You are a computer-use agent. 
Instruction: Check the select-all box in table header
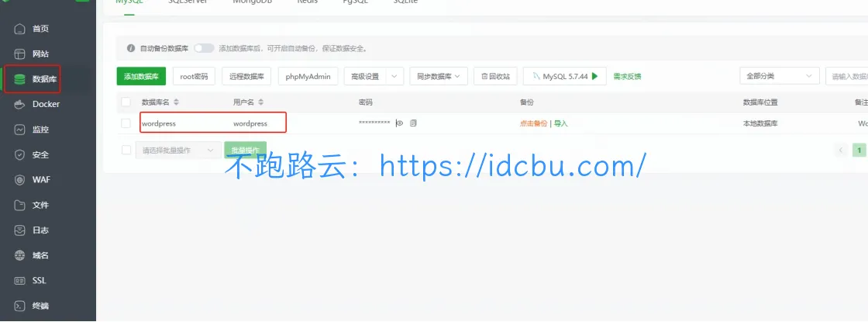click(x=126, y=102)
